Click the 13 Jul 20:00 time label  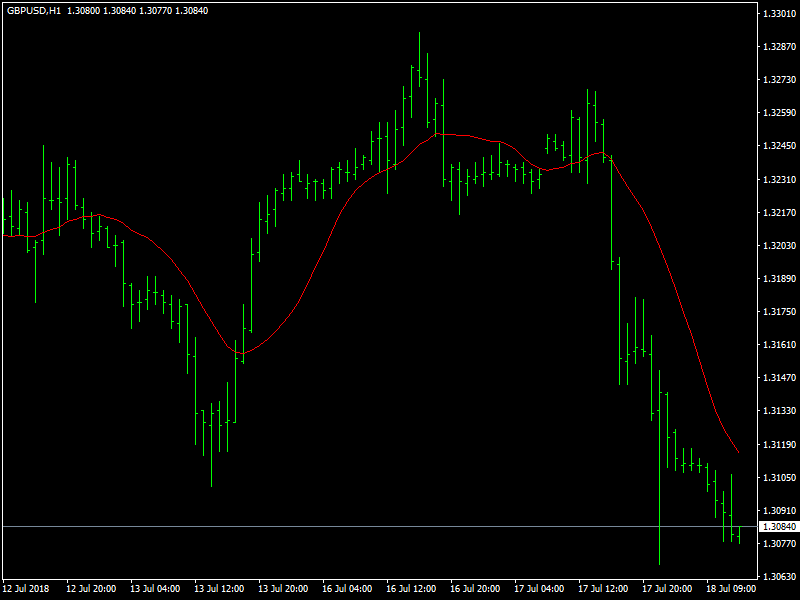coord(283,589)
